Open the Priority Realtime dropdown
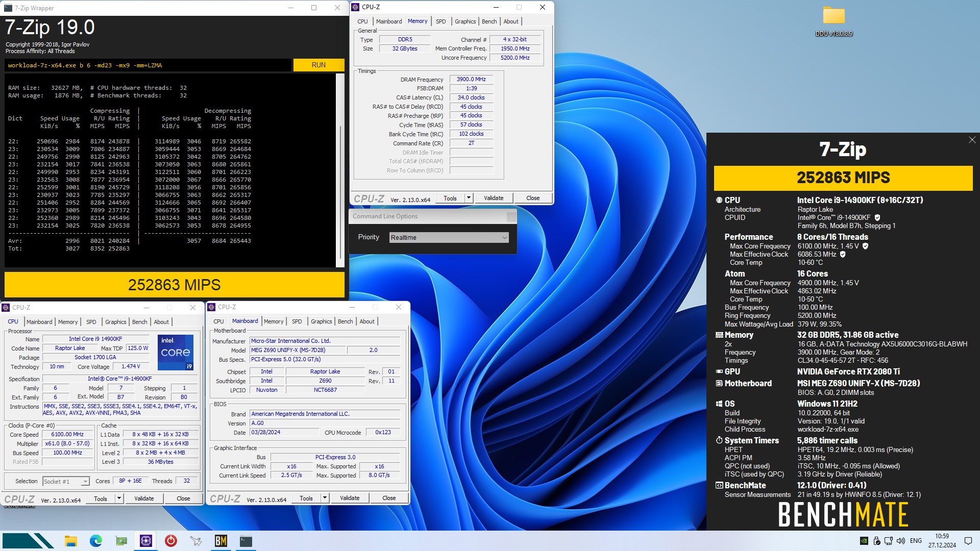This screenshot has width=980, height=551. click(449, 238)
